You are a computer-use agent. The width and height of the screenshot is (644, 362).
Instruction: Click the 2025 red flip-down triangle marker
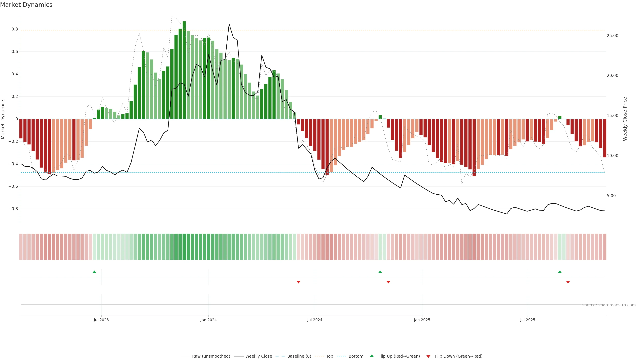[568, 282]
